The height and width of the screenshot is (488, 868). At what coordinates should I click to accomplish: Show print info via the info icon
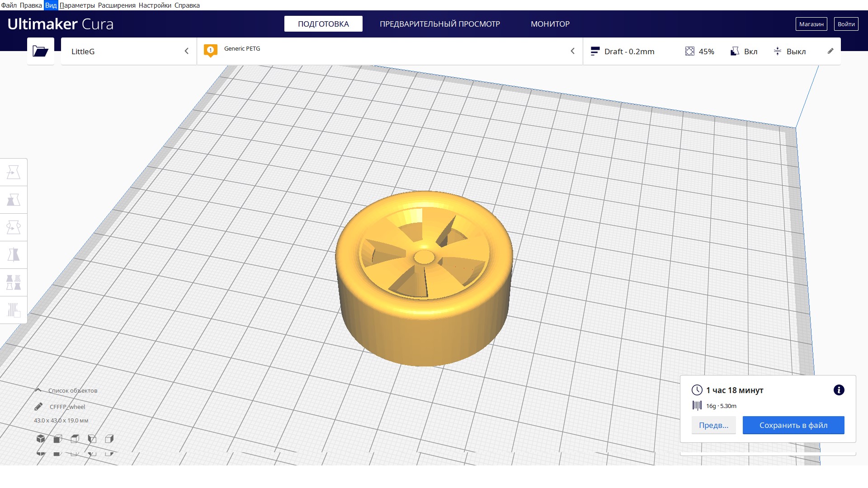(x=839, y=390)
